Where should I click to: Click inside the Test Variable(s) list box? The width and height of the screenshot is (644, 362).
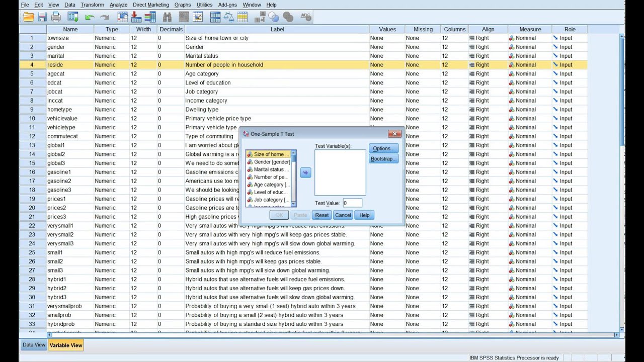(x=340, y=172)
